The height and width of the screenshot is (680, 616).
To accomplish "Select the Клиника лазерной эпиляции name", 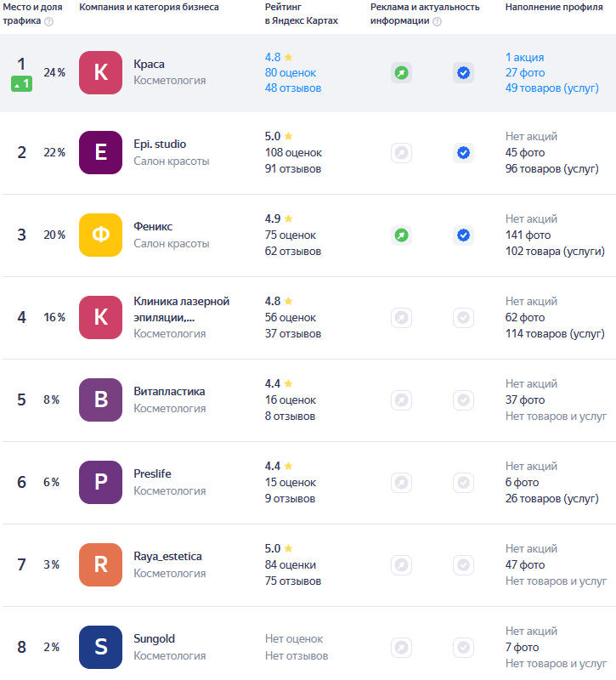I will pyautogui.click(x=182, y=309).
